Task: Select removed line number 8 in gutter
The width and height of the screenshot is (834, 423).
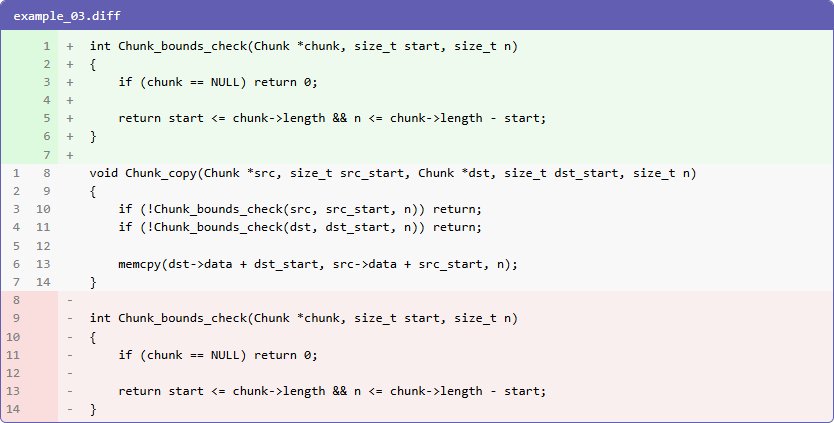Action: (16, 300)
